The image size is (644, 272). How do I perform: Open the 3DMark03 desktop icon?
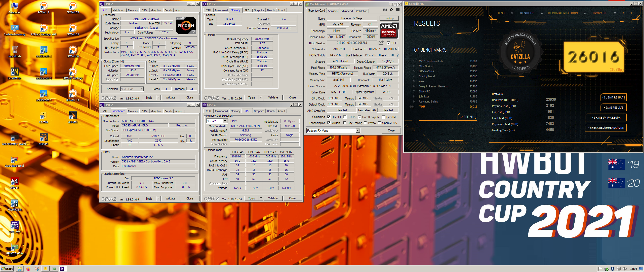[73, 8]
